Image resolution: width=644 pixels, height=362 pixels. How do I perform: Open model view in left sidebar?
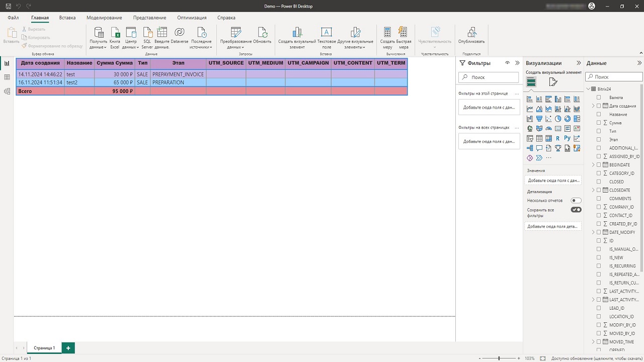click(x=7, y=92)
